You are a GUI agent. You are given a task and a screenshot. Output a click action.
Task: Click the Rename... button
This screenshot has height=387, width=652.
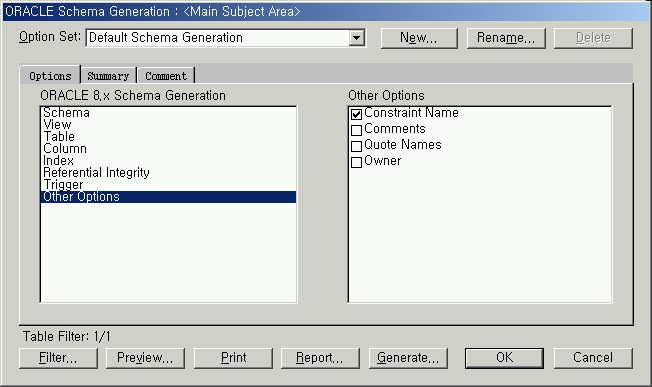click(506, 38)
